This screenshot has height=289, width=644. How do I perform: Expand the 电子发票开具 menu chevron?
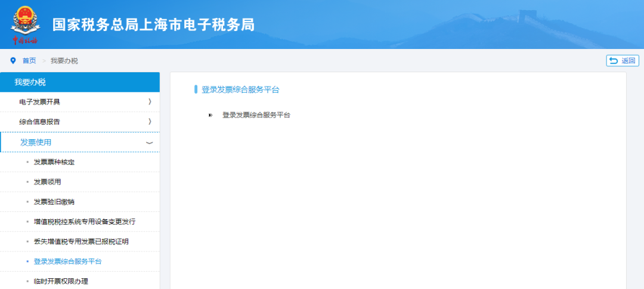[150, 102]
